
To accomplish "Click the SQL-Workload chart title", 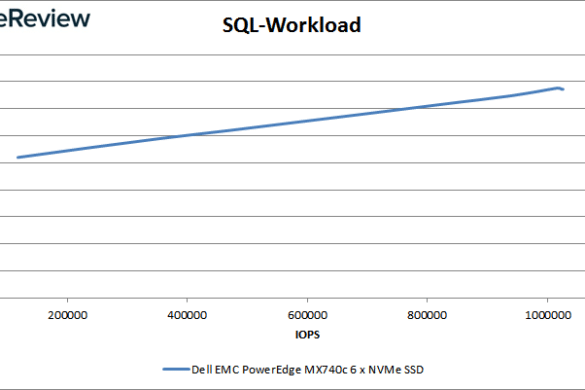I will point(292,25).
